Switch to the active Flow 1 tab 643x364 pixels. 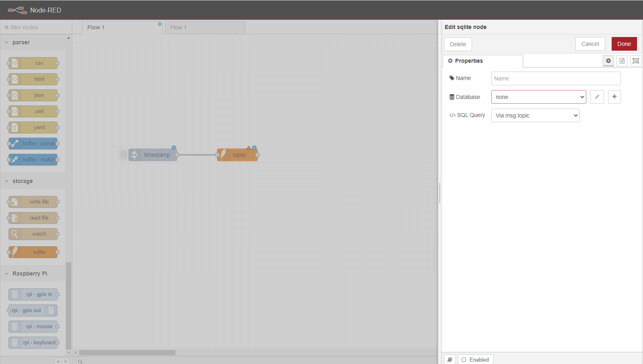(x=122, y=28)
